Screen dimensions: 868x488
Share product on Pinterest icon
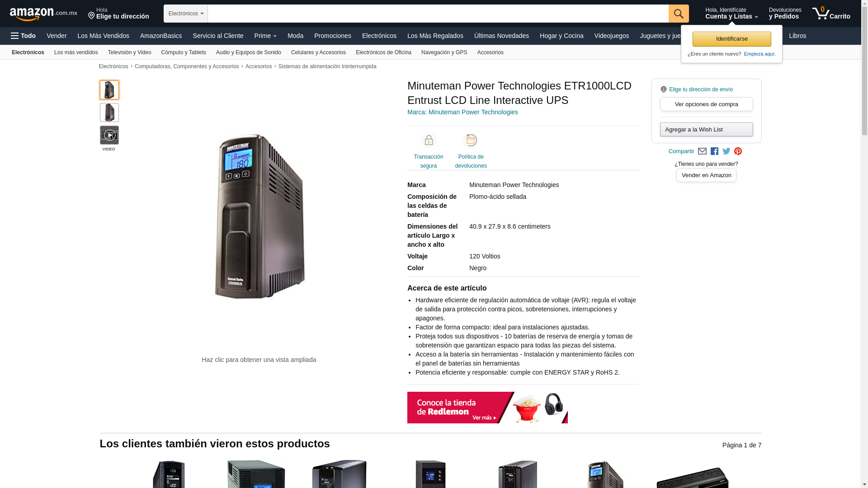click(738, 151)
